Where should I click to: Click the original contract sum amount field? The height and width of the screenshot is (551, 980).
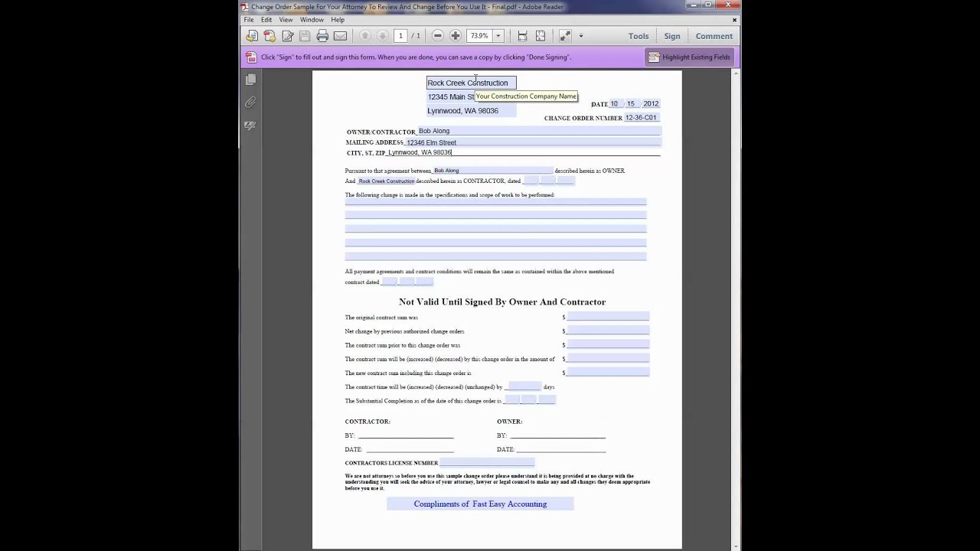(608, 317)
